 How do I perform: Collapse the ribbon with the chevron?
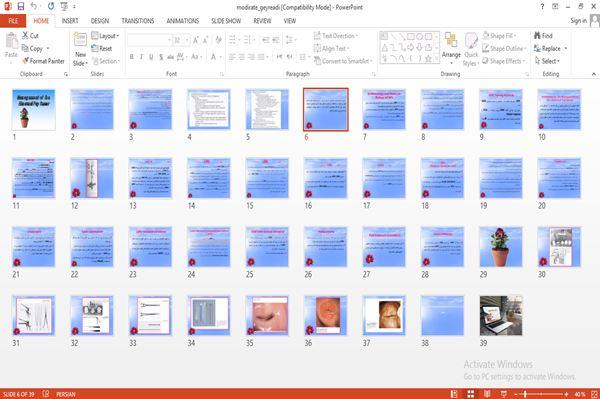pos(593,74)
